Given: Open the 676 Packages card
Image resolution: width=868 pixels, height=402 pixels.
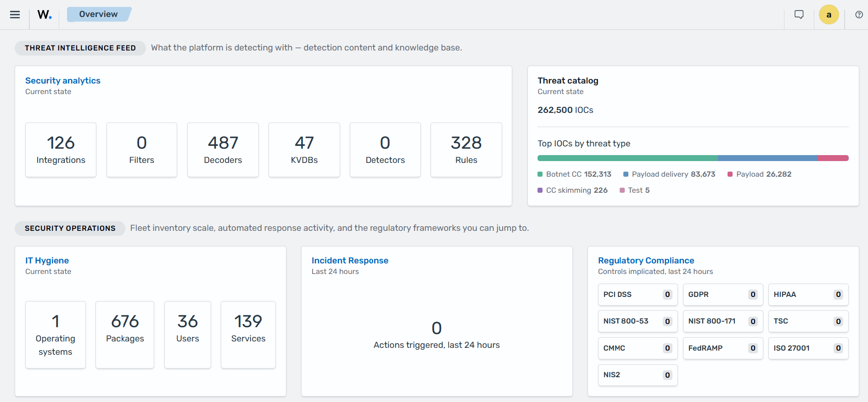Looking at the screenshot, I should pyautogui.click(x=125, y=335).
